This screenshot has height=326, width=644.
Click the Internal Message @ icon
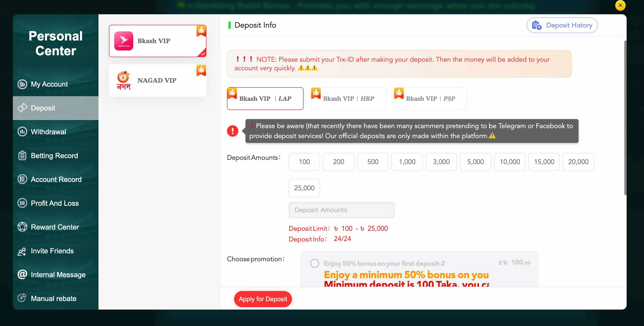22,275
